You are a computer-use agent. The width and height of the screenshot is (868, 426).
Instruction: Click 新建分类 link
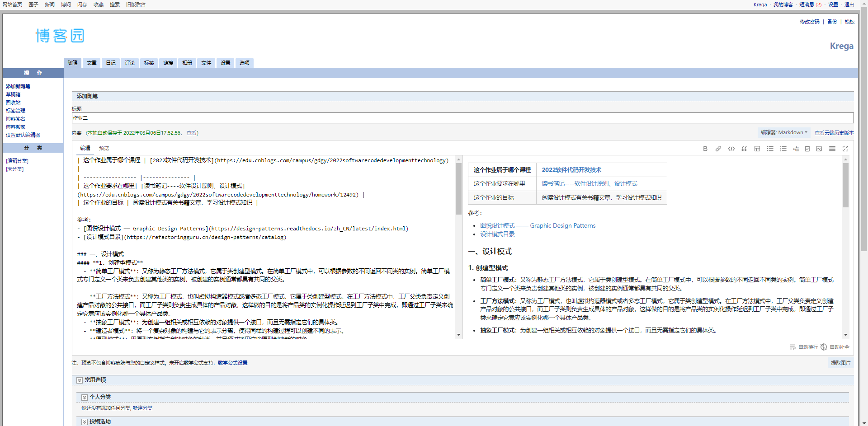pos(142,408)
